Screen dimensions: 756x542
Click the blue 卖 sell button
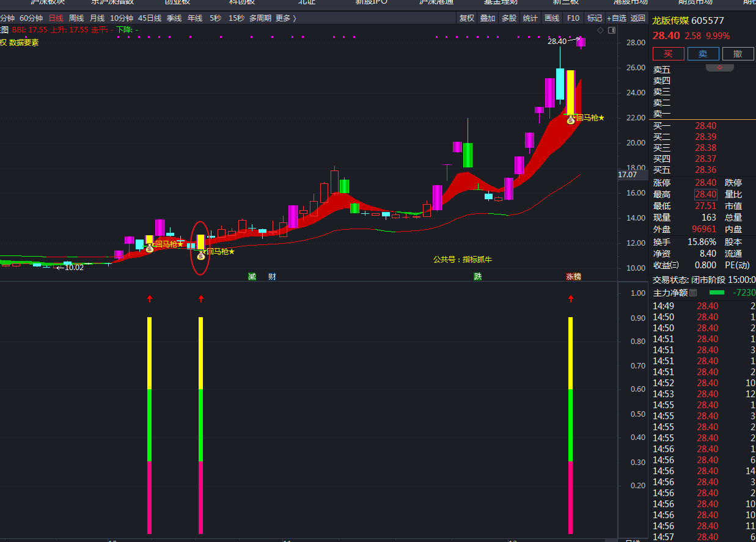(x=703, y=54)
